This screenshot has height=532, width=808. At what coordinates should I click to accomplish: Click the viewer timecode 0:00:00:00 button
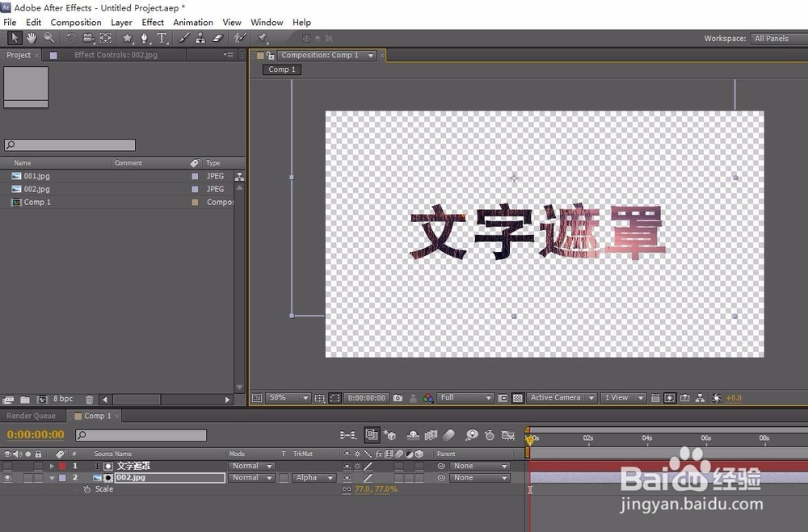click(x=366, y=398)
